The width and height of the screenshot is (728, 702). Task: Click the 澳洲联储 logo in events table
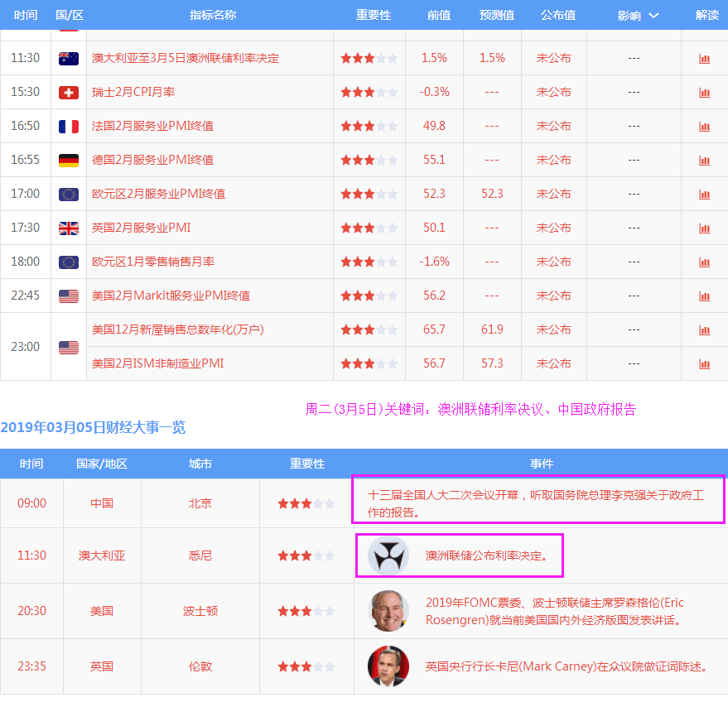388,555
